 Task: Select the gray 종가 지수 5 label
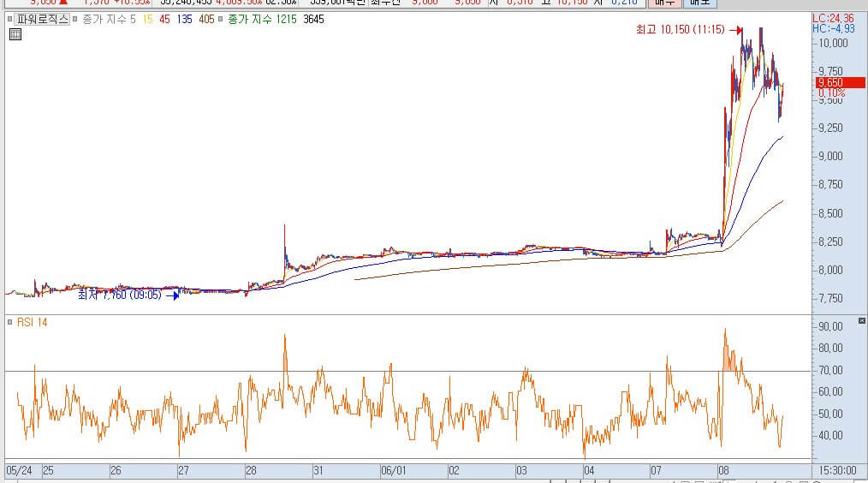coord(109,20)
